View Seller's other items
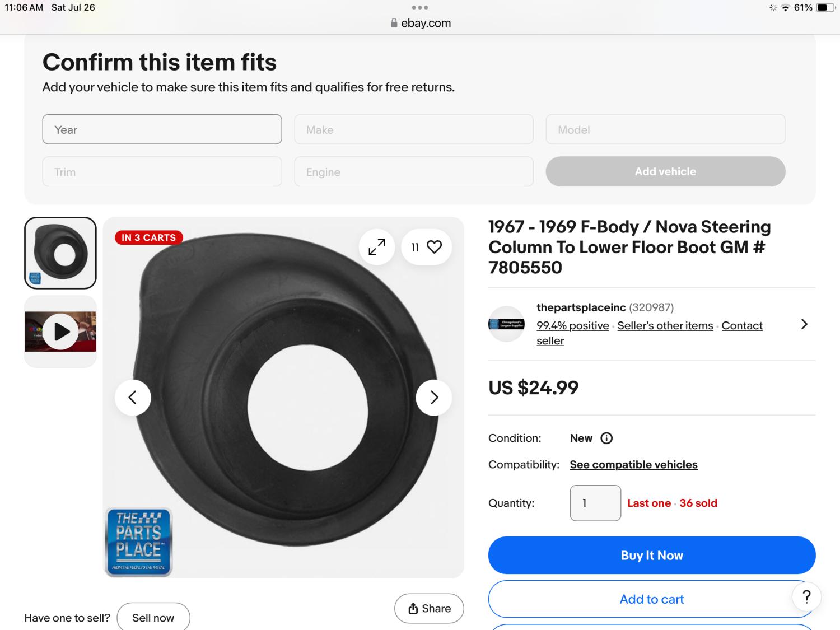This screenshot has width=840, height=630. coord(665,326)
